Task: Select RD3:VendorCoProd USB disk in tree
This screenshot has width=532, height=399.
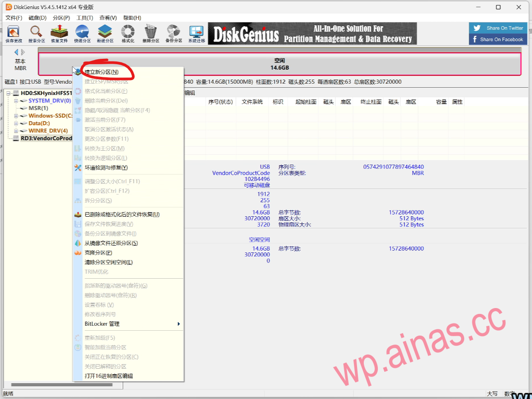Action: [46, 138]
